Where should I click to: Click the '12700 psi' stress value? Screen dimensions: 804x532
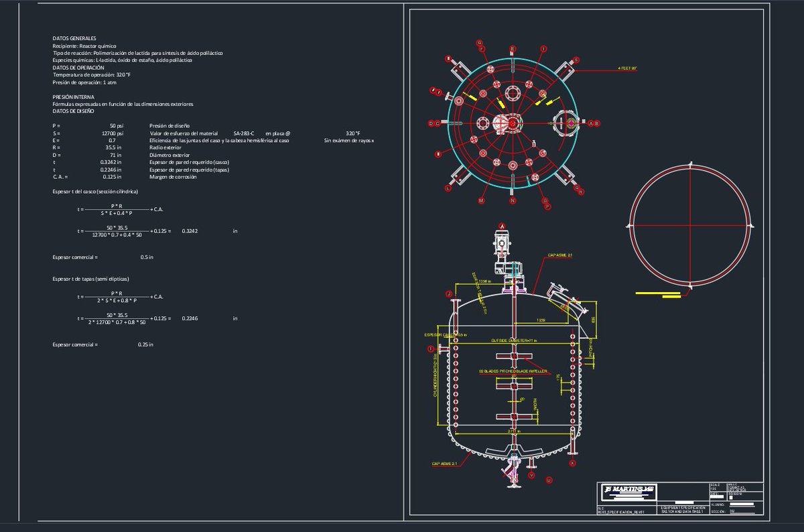tap(113, 133)
